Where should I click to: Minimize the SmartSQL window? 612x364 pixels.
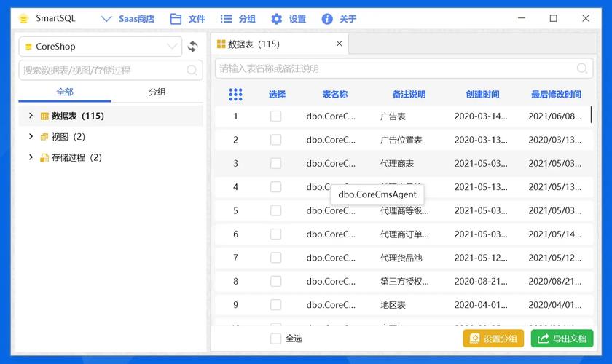[x=522, y=18]
